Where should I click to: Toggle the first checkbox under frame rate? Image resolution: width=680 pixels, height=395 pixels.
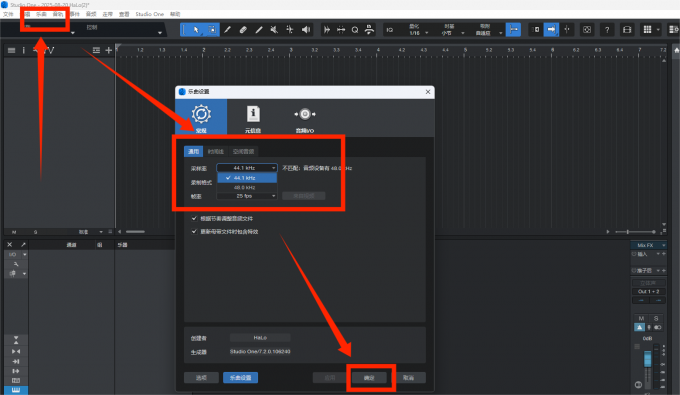pyautogui.click(x=194, y=219)
